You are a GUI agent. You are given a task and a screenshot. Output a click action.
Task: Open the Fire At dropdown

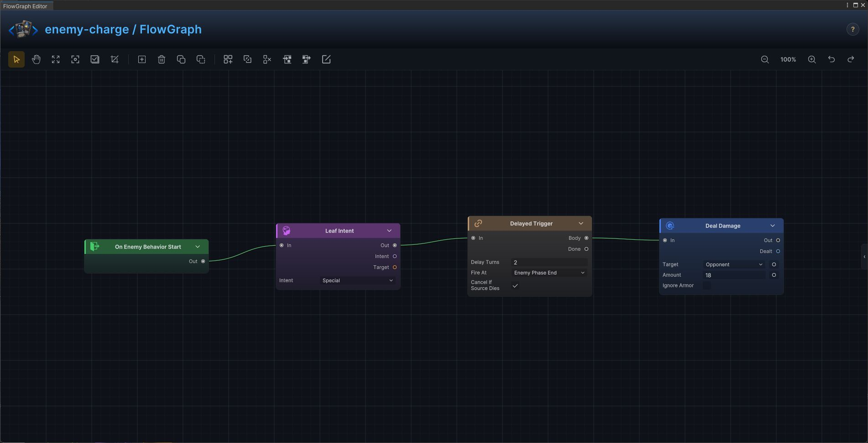[549, 273]
